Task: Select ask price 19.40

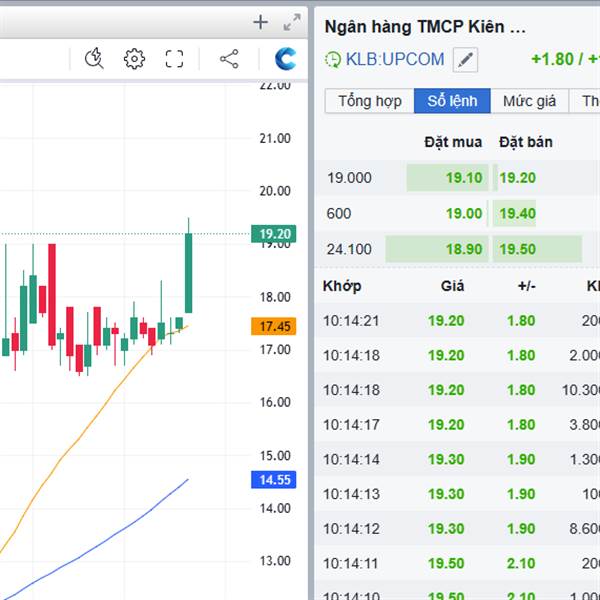Action: (x=517, y=213)
